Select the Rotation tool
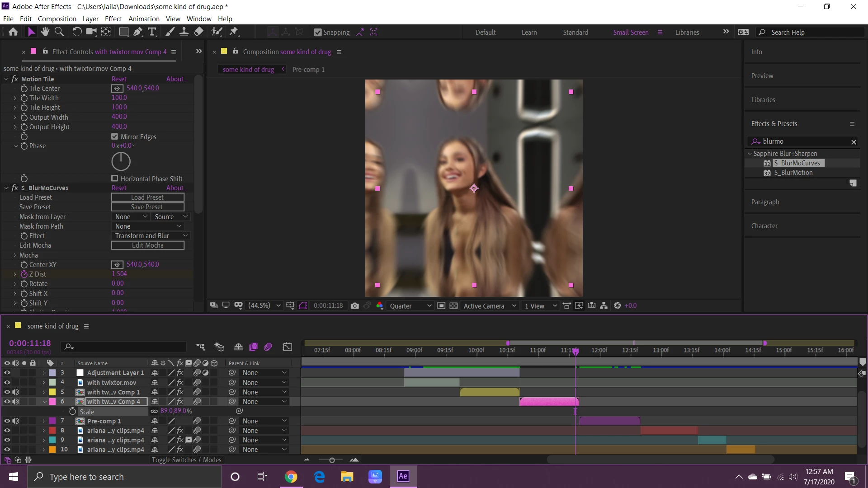 77,32
